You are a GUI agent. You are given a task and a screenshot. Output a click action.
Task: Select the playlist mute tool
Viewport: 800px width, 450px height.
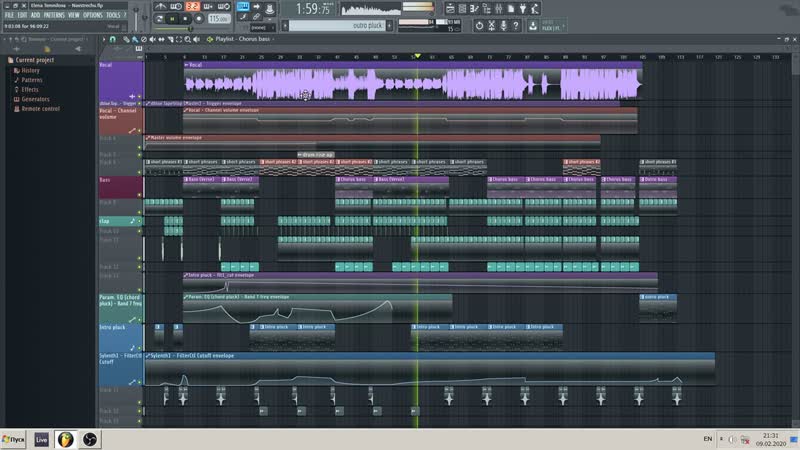click(x=153, y=39)
